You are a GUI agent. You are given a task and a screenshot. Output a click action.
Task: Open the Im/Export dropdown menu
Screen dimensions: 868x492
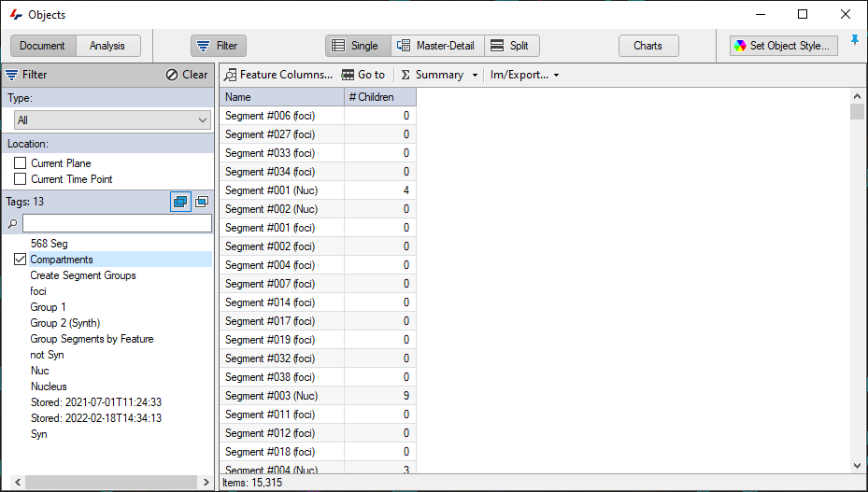(525, 75)
